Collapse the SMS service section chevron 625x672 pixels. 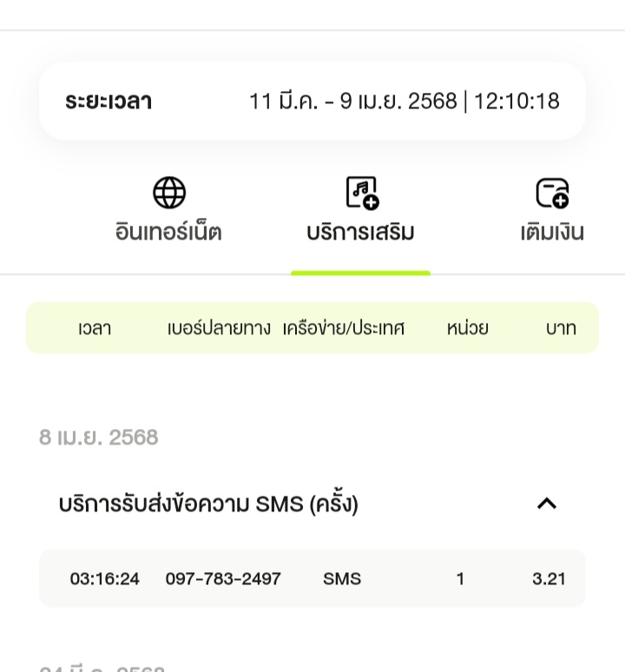(547, 504)
